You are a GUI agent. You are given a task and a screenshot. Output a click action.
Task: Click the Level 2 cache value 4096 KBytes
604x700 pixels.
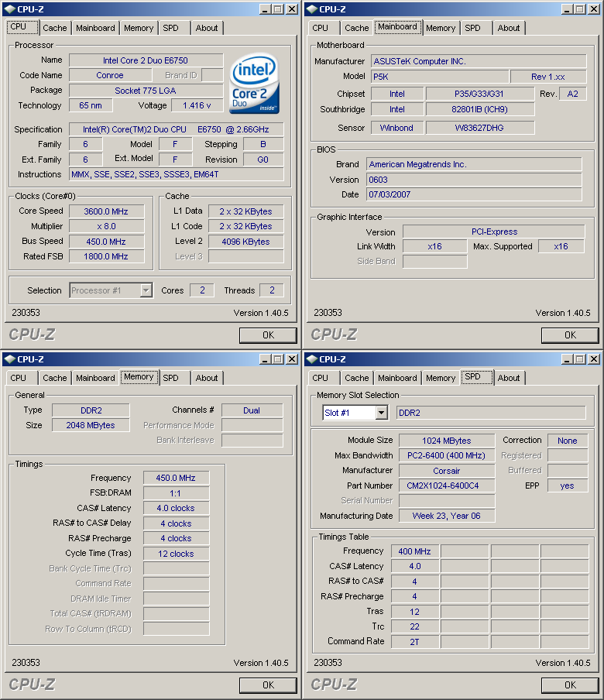coord(246,242)
